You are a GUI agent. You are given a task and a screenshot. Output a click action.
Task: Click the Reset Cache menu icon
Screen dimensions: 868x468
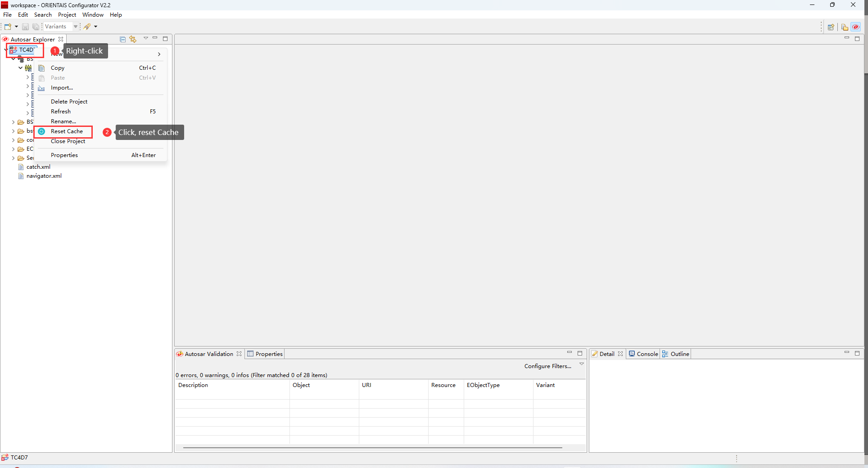coord(41,131)
